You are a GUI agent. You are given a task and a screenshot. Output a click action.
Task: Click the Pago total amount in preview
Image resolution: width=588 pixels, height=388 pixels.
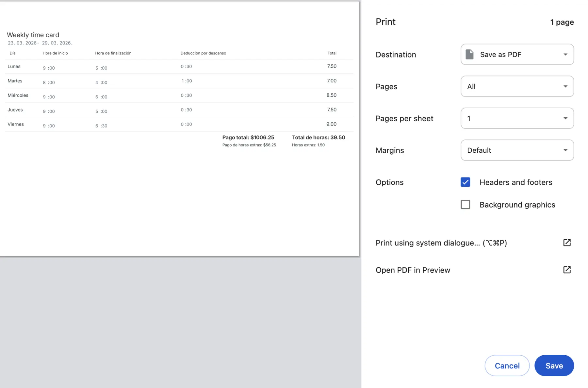[x=248, y=137]
